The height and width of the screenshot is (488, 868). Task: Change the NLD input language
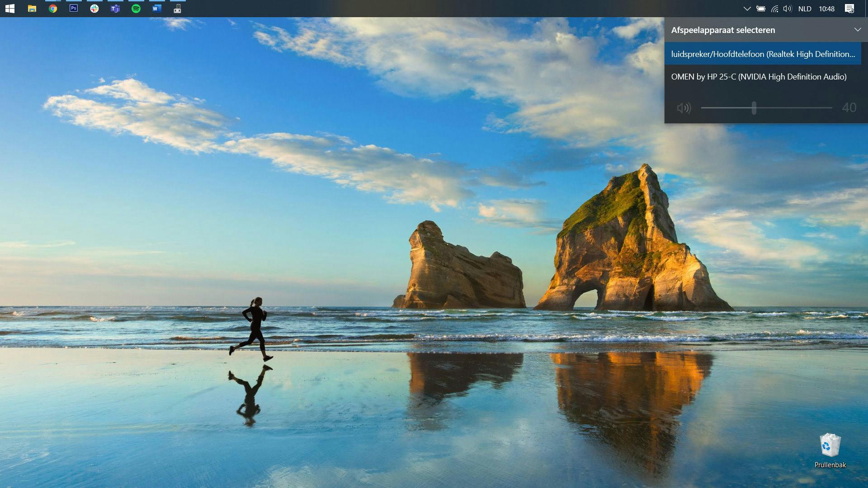(805, 9)
